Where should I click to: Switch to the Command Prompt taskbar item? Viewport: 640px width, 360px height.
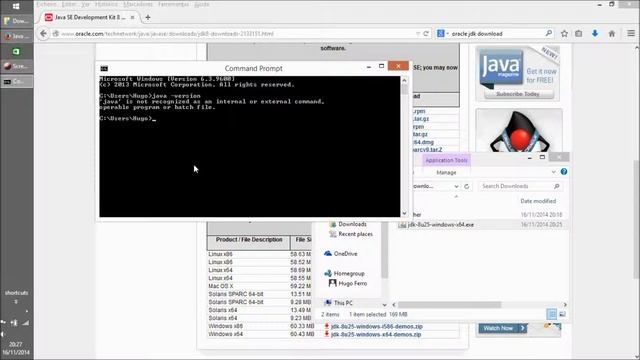[x=17, y=81]
